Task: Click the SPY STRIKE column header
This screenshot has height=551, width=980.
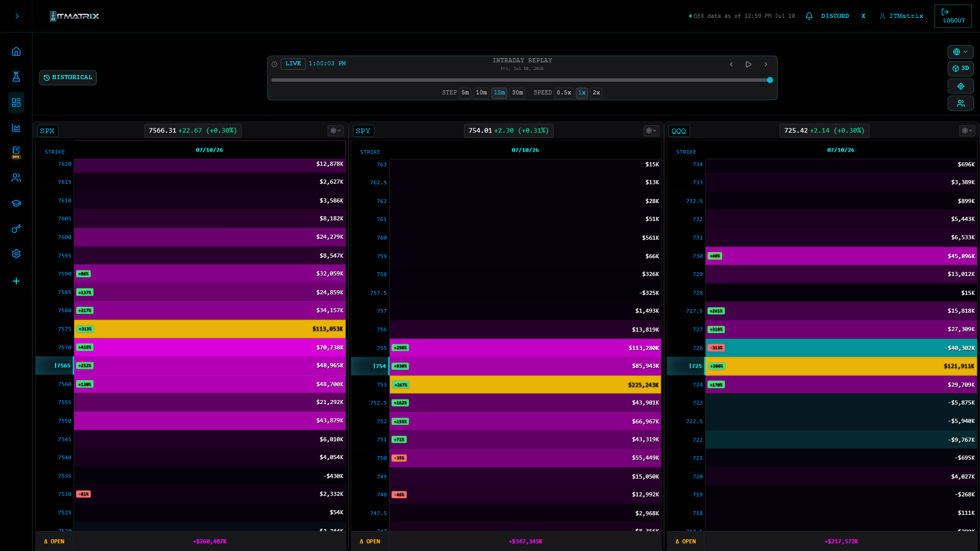Action: (370, 152)
